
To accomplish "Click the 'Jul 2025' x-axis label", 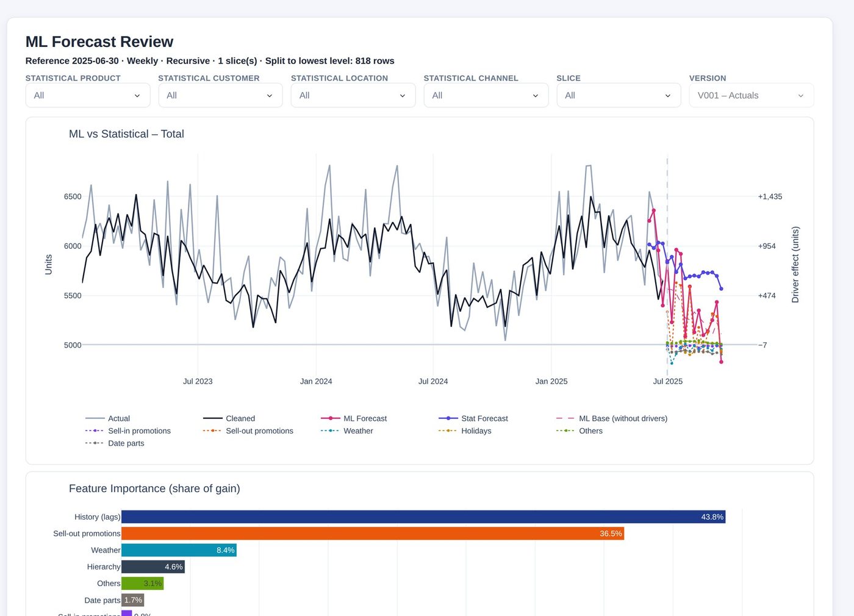I will tap(668, 381).
